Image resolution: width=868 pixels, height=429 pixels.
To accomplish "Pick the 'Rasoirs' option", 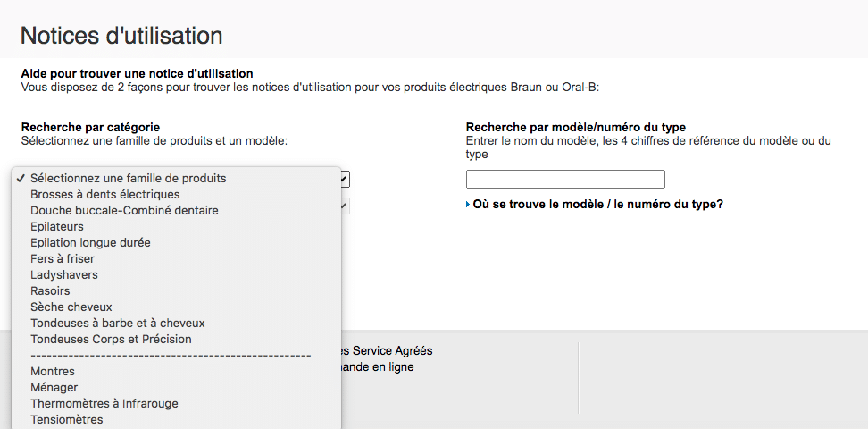I will [50, 290].
